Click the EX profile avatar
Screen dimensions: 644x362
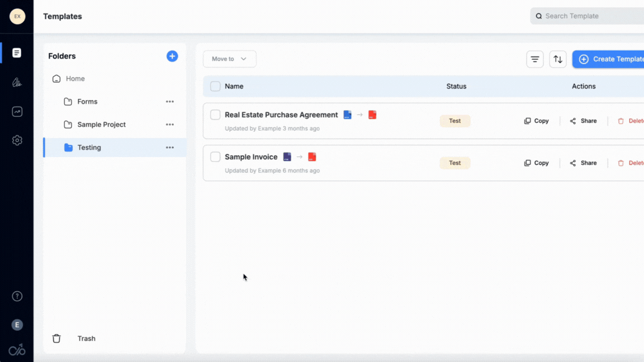tap(17, 16)
